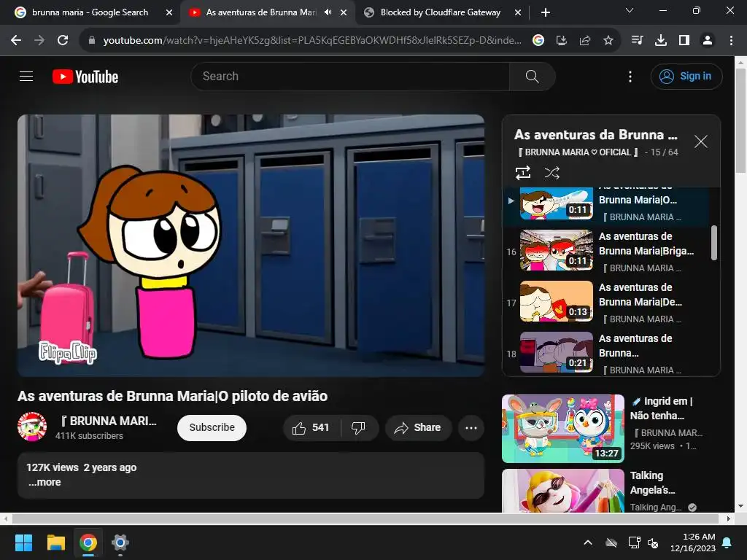Close the brunna maria Google Search tab

[169, 13]
